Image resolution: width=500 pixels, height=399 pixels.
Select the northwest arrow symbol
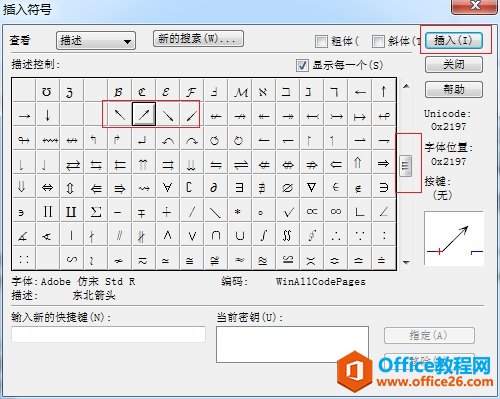[120, 115]
